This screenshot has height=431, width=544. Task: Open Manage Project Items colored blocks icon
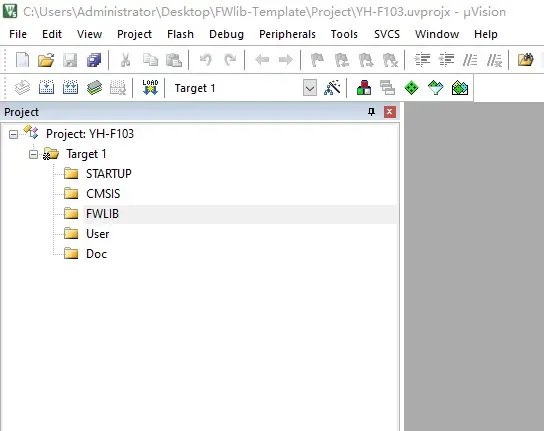pyautogui.click(x=364, y=88)
